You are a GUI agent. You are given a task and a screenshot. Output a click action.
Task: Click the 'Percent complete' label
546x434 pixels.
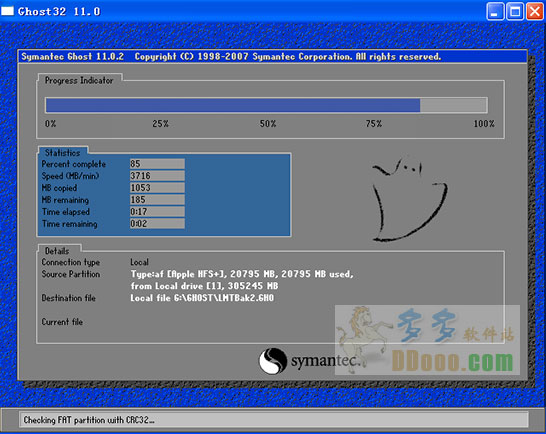pos(73,164)
